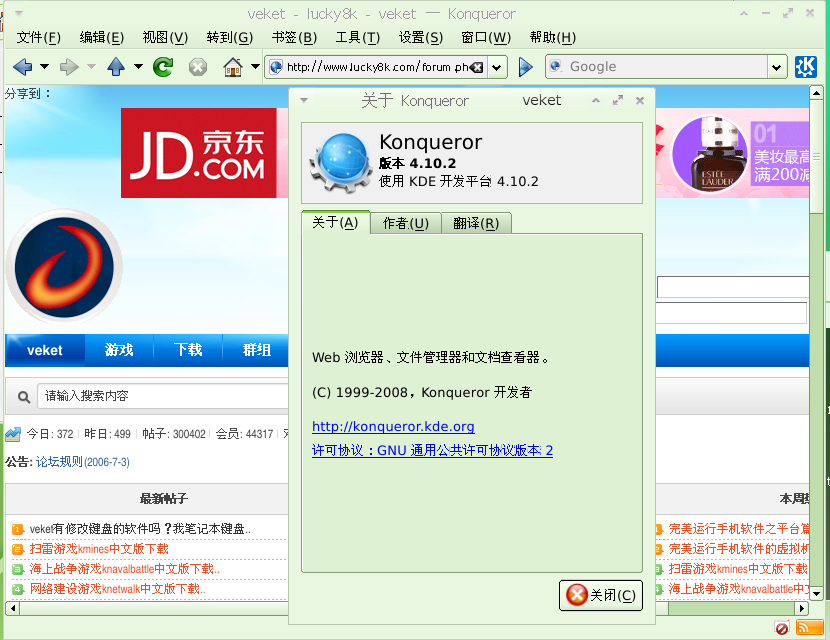Click the round forum logo image

(64, 267)
